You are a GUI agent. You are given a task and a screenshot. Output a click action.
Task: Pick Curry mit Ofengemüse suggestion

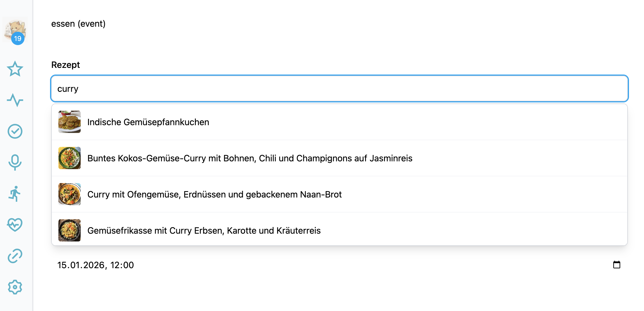(214, 194)
